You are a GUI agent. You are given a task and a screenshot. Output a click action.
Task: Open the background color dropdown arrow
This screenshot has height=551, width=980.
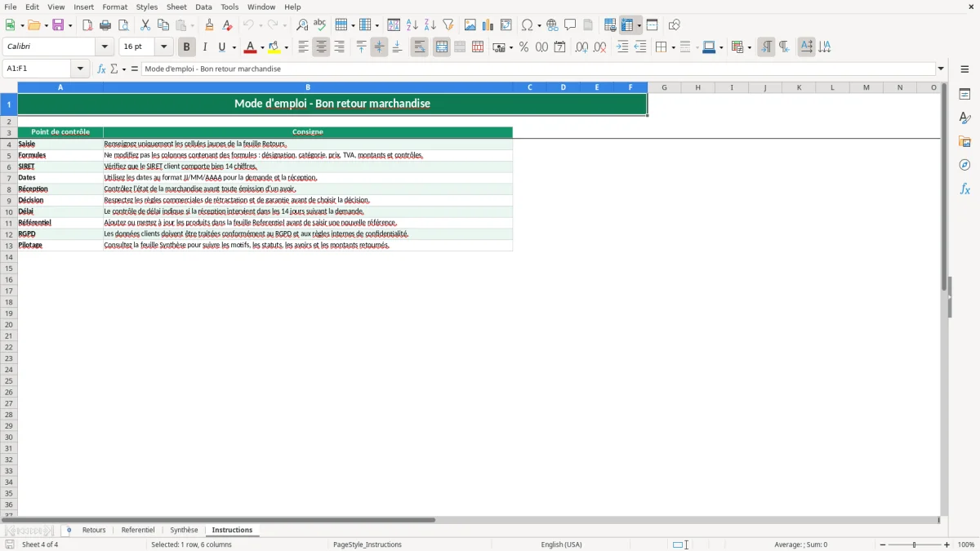[286, 47]
